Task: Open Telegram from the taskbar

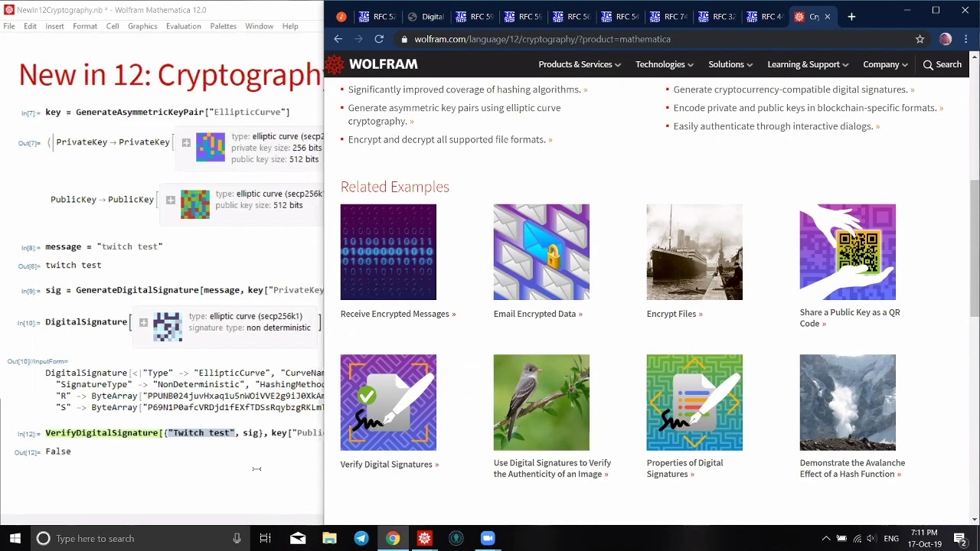Action: point(361,539)
